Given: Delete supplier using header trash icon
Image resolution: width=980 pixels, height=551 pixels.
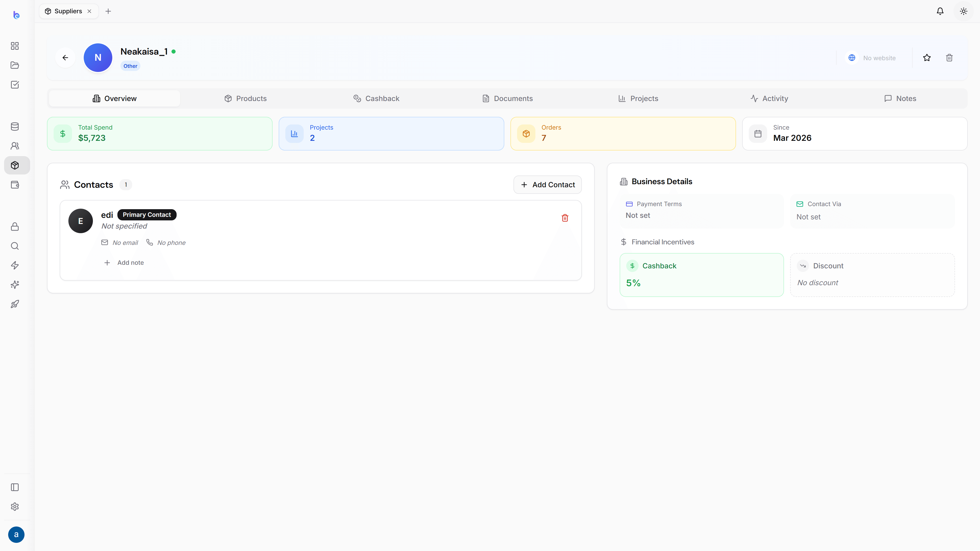Looking at the screenshot, I should [x=949, y=58].
